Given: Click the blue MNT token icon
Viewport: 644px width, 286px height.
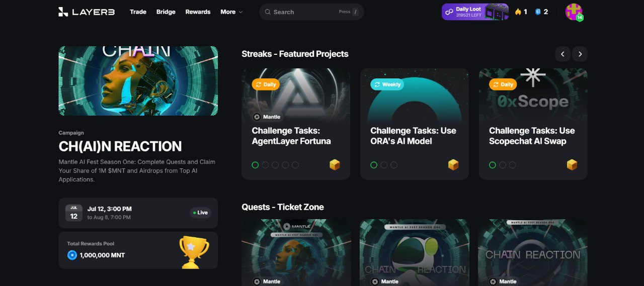Looking at the screenshot, I should click(72, 255).
